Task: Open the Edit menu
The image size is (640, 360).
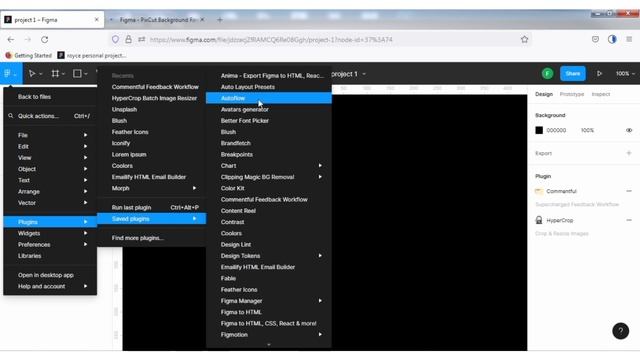Action: click(50, 147)
